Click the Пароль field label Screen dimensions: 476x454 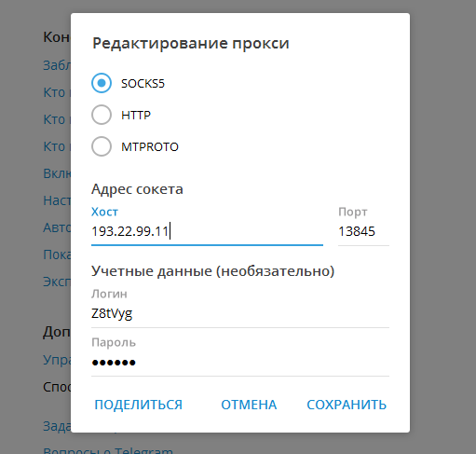tap(114, 342)
